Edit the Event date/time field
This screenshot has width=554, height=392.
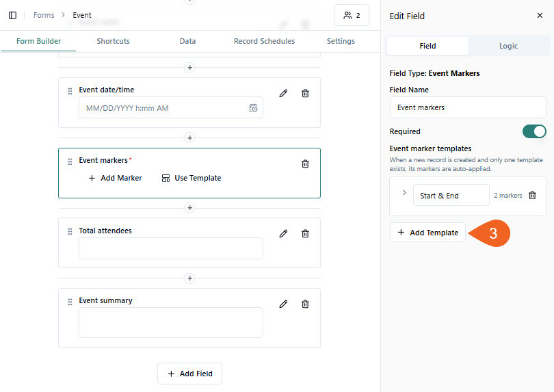[283, 93]
